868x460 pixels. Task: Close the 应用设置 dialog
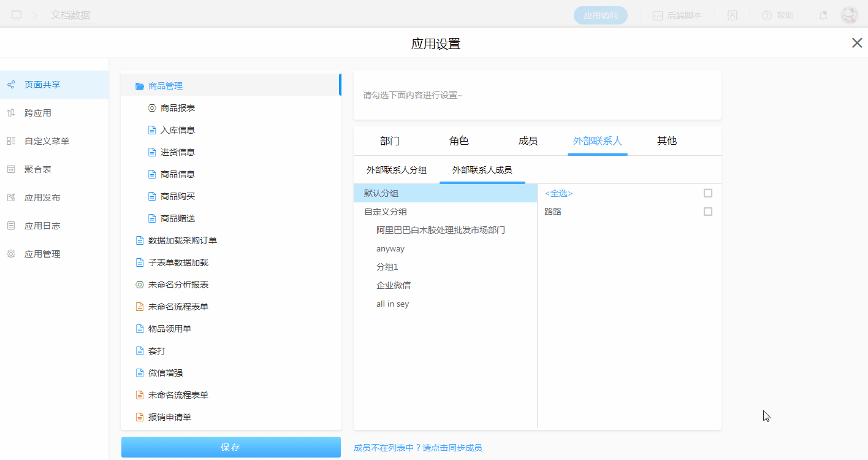click(857, 43)
